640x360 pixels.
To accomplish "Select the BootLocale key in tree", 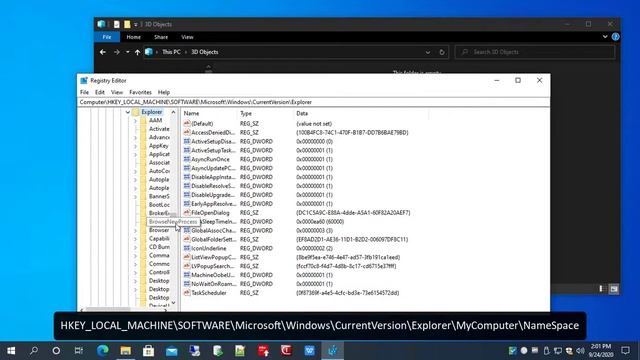I will point(159,205).
